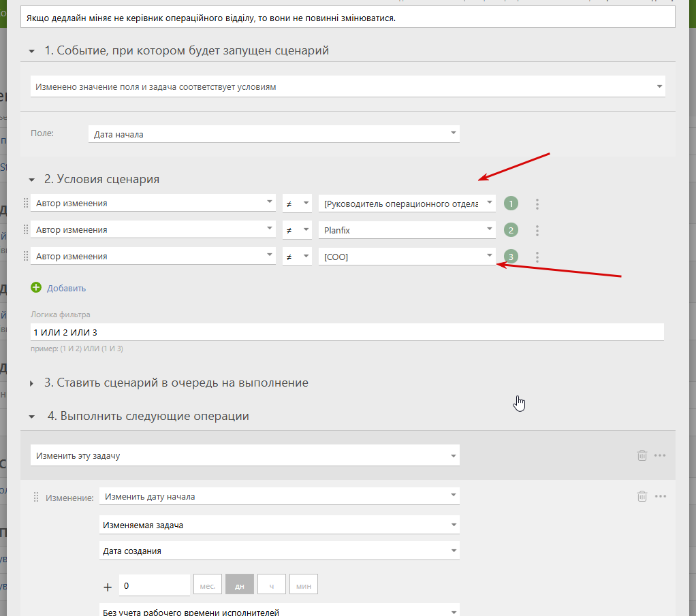Open the Planfix value dropdown

407,230
